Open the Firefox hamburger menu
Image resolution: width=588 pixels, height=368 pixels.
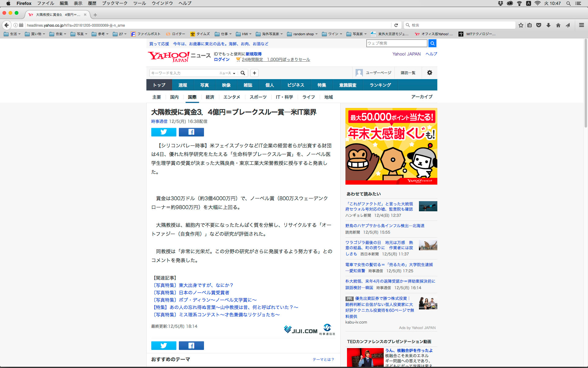[581, 25]
